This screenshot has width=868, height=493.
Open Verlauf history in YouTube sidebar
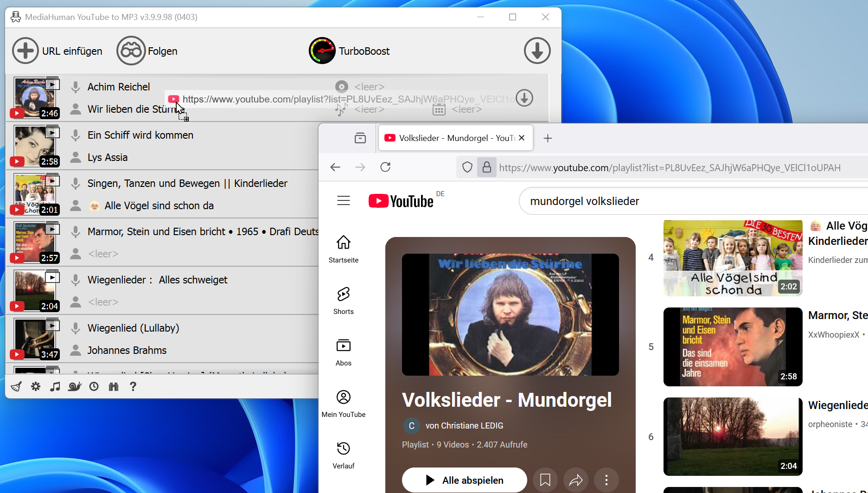tap(344, 455)
